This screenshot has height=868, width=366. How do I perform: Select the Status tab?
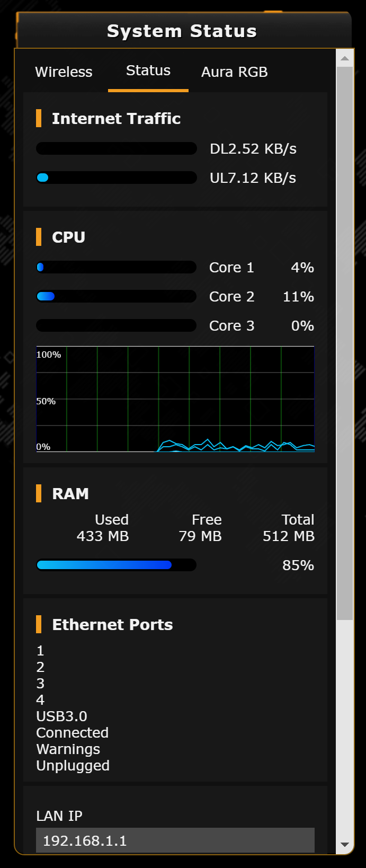(x=148, y=70)
